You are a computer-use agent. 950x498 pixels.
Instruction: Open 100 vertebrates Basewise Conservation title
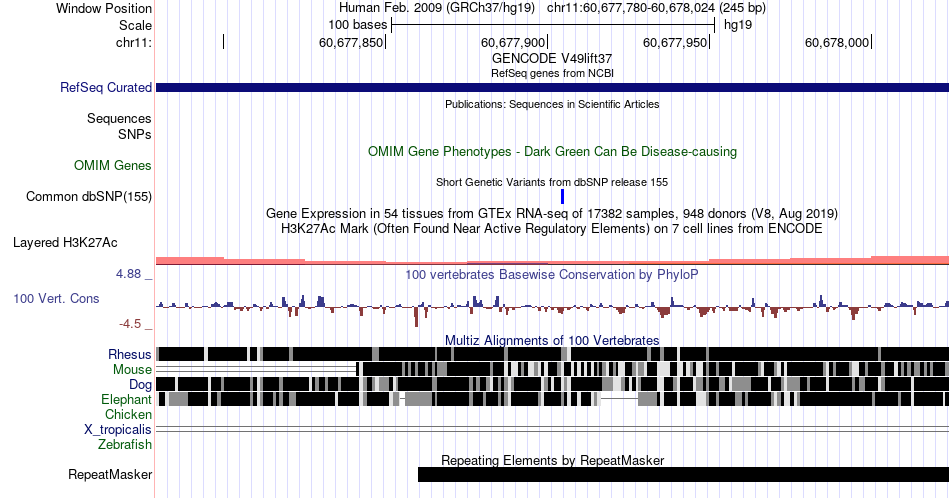click(551, 274)
